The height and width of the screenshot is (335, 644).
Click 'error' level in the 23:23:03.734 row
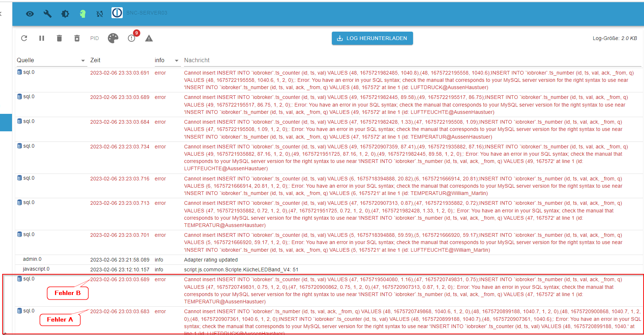(160, 147)
